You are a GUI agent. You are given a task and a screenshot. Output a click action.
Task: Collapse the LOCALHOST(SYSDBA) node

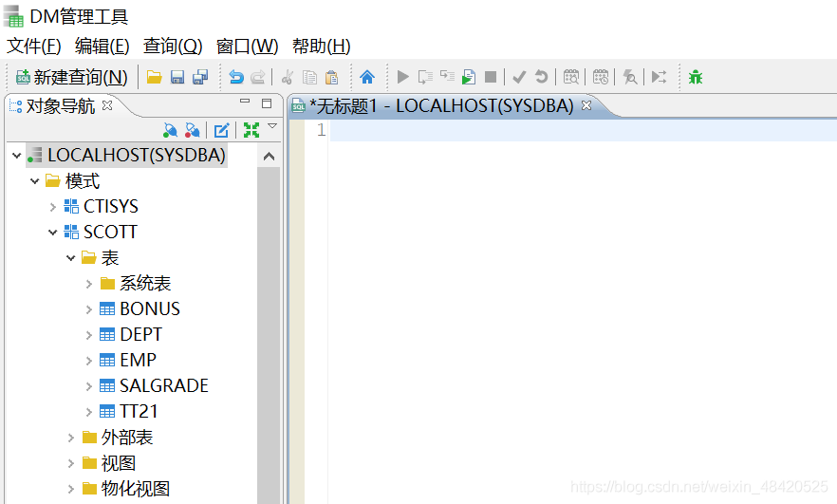tap(16, 156)
